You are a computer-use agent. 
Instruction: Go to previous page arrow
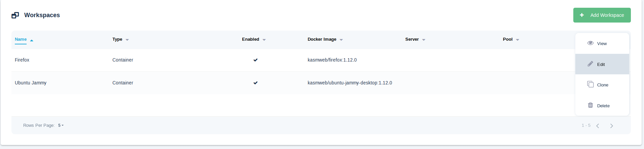point(598,126)
